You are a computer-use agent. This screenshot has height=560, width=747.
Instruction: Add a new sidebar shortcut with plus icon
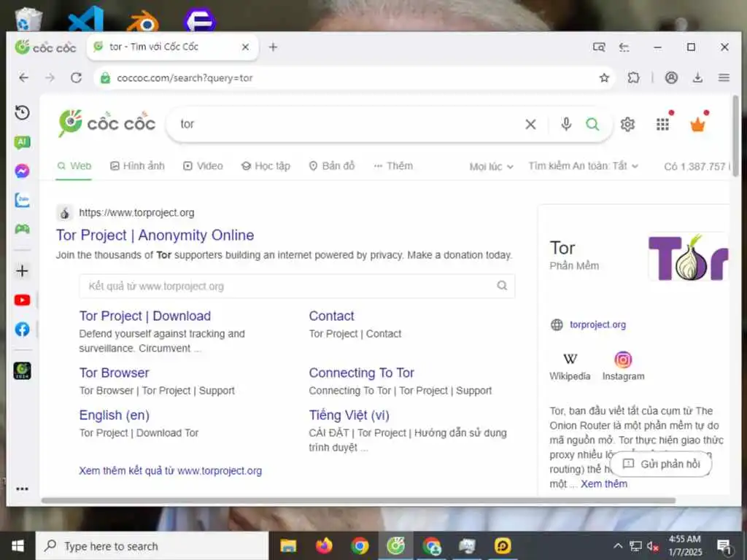[22, 271]
